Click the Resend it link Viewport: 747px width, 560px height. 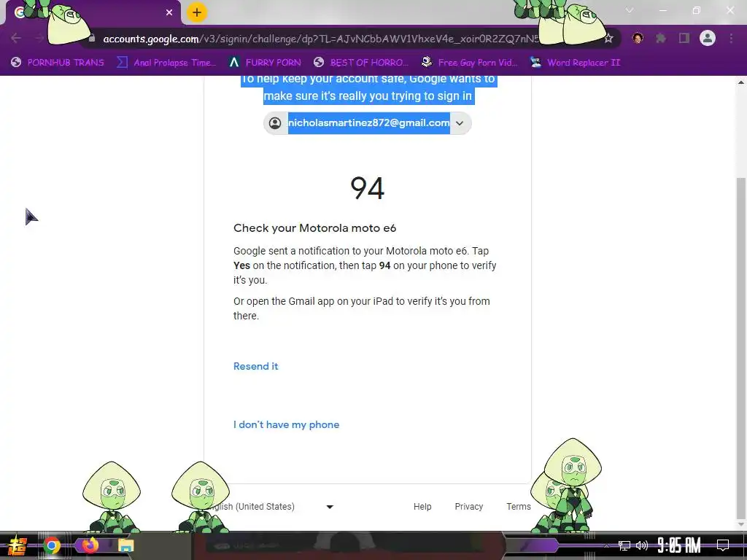click(256, 366)
